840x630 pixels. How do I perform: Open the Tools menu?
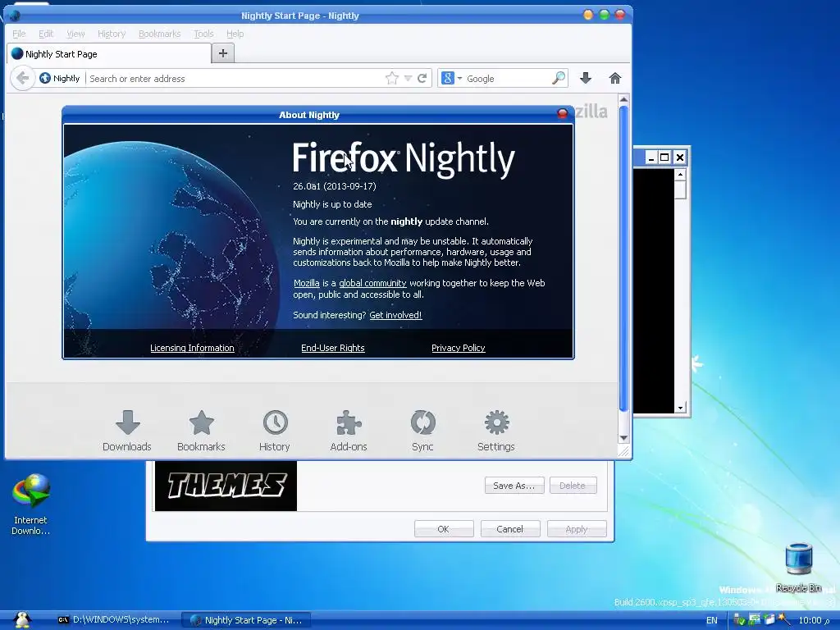tap(203, 34)
